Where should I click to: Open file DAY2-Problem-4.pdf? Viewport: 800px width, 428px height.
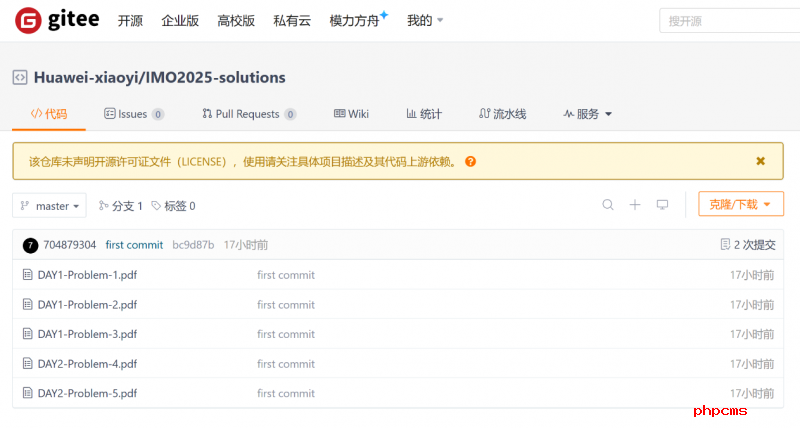click(87, 364)
